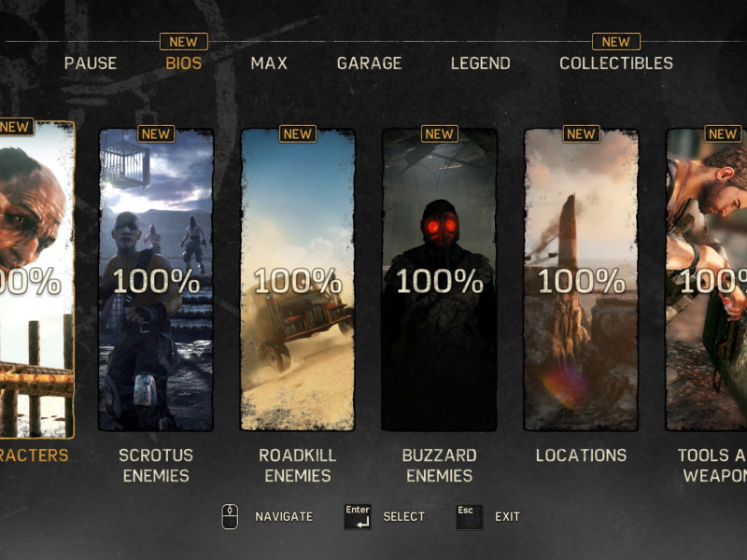Click the Enter key Select icon
The width and height of the screenshot is (747, 560).
358,517
